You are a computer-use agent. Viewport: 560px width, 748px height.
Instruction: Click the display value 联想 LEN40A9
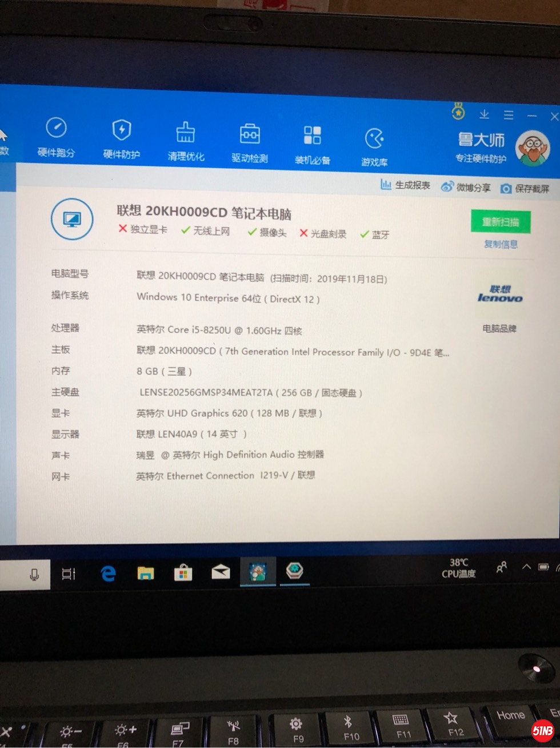[191, 434]
